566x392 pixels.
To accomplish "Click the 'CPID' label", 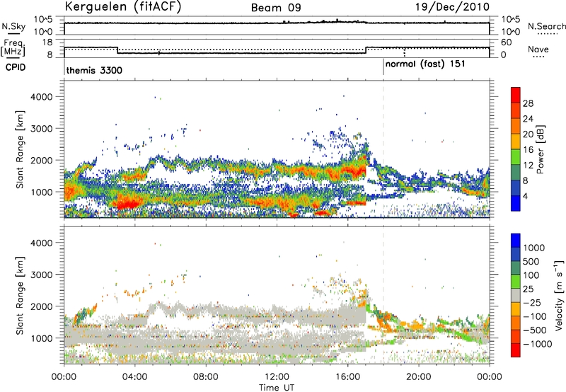I will coord(16,67).
